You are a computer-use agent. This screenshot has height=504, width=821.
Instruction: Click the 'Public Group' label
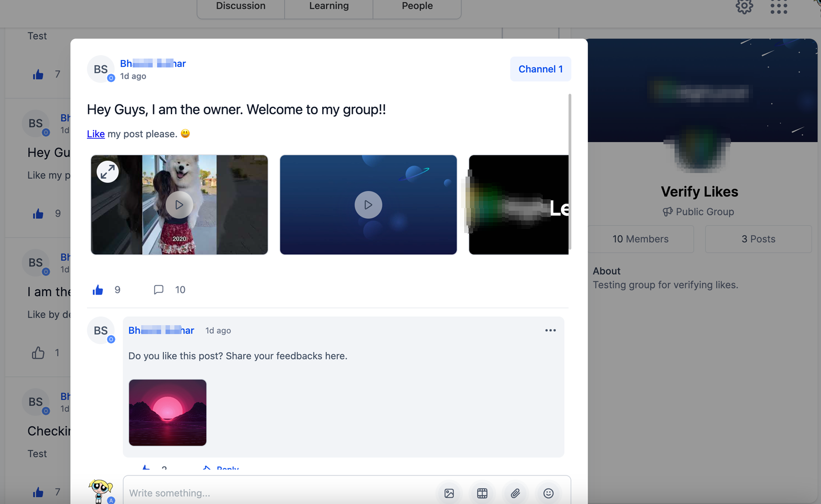click(x=705, y=212)
